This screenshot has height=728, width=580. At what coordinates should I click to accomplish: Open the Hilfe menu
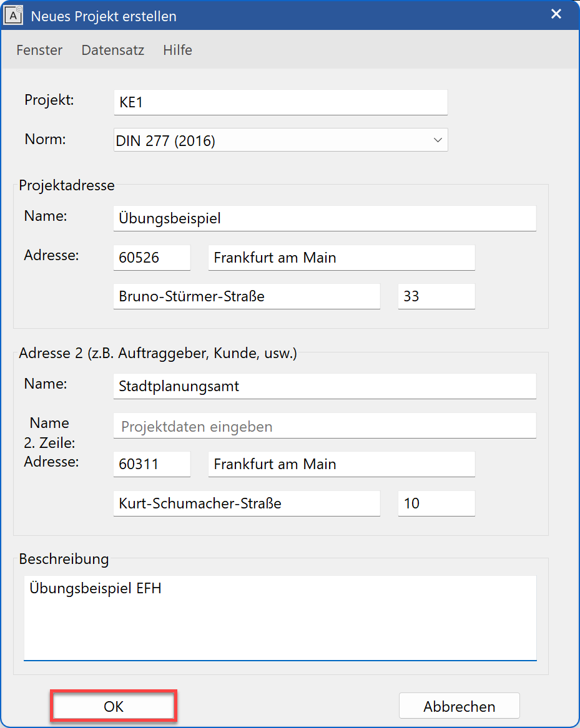[178, 50]
